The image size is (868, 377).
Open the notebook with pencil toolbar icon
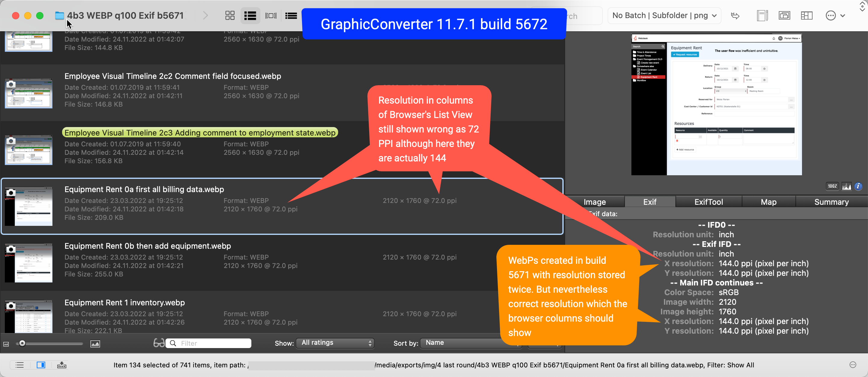762,15
